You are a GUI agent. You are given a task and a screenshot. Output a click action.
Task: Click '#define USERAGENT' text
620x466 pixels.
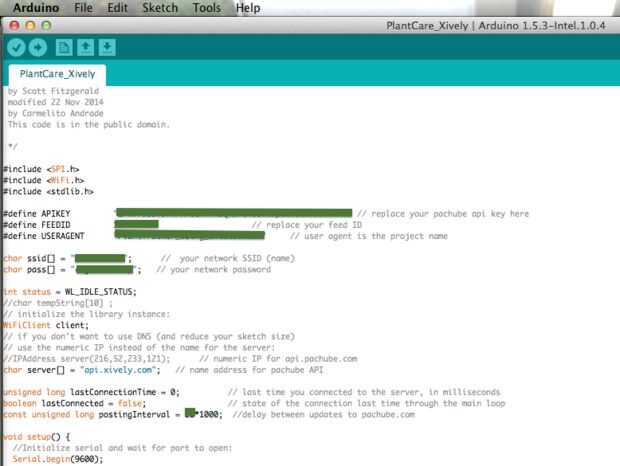pos(44,236)
